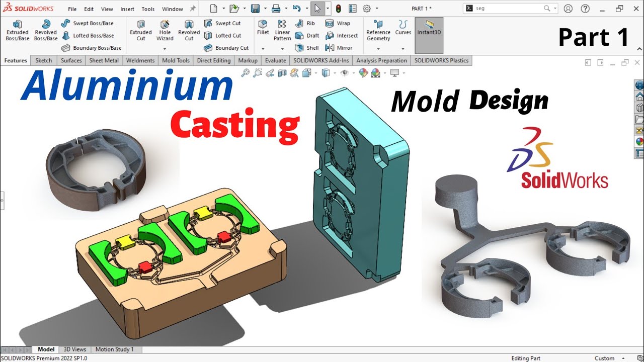The height and width of the screenshot is (362, 644).
Task: Click the Zoom to Fit icon
Action: click(x=246, y=73)
